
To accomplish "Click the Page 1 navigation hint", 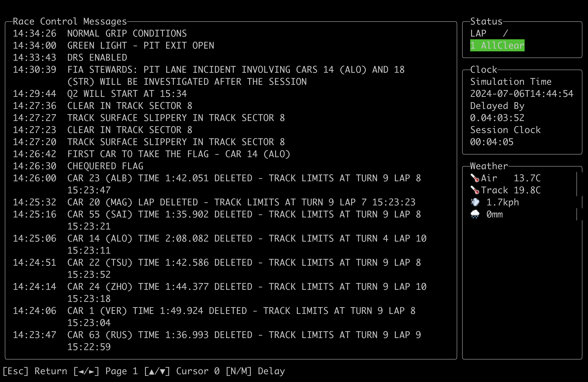I will pyautogui.click(x=106, y=371).
